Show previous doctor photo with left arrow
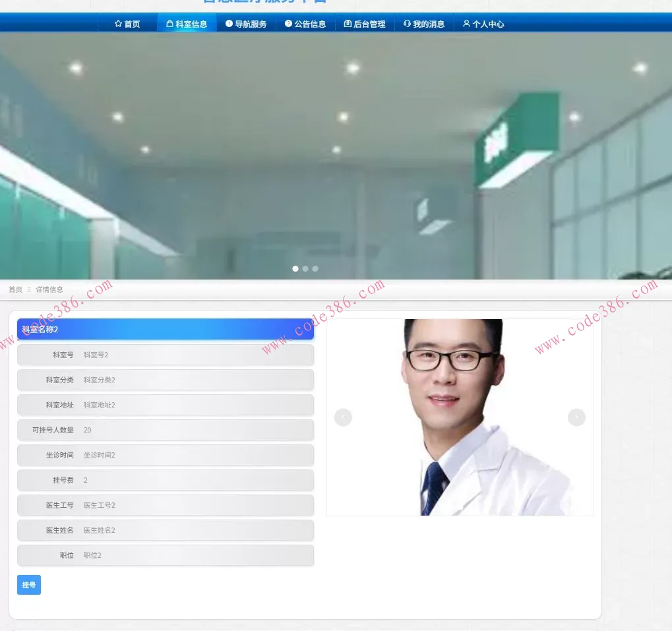The width and height of the screenshot is (672, 631). (343, 417)
